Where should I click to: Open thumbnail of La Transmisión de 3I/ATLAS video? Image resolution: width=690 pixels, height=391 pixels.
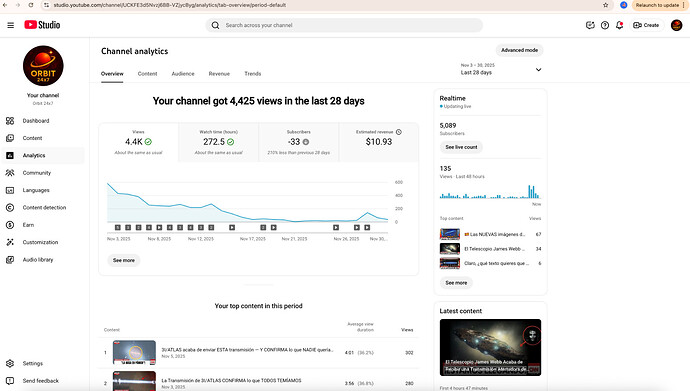coord(134,381)
